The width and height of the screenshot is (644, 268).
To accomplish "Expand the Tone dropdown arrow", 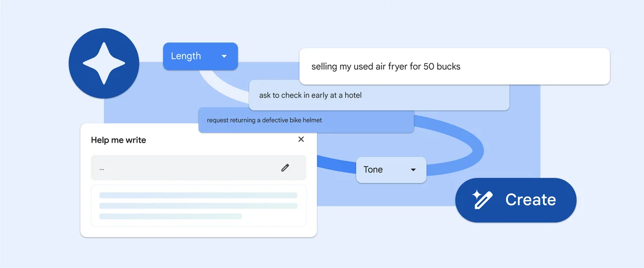I will tap(413, 170).
